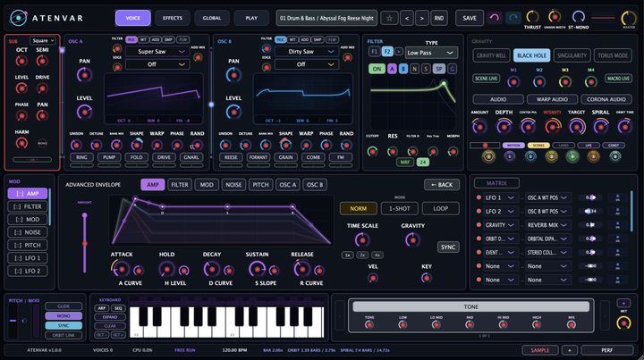Open the OSC A Off dropdown

click(x=157, y=64)
